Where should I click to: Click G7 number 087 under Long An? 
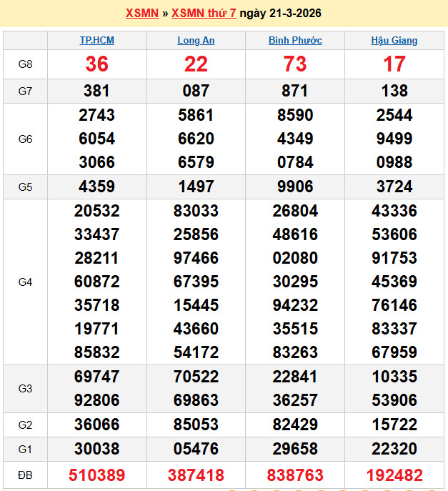coord(196,91)
